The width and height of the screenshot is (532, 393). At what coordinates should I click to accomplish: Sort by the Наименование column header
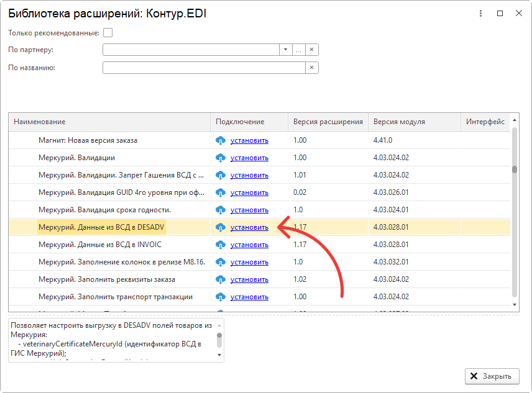[x=109, y=122]
